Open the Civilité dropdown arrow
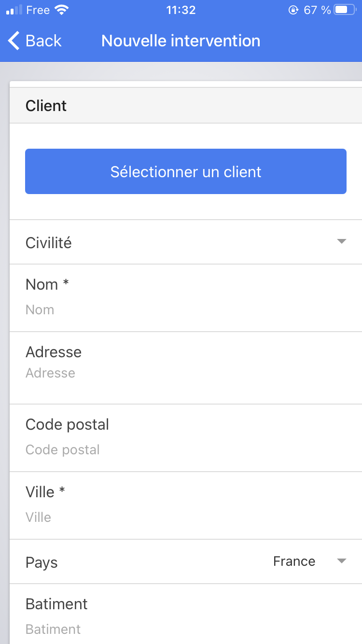The width and height of the screenshot is (362, 644). [x=342, y=241]
